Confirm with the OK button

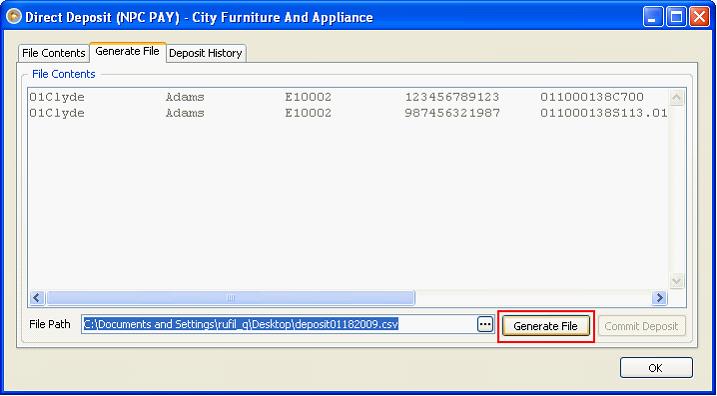coord(656,368)
